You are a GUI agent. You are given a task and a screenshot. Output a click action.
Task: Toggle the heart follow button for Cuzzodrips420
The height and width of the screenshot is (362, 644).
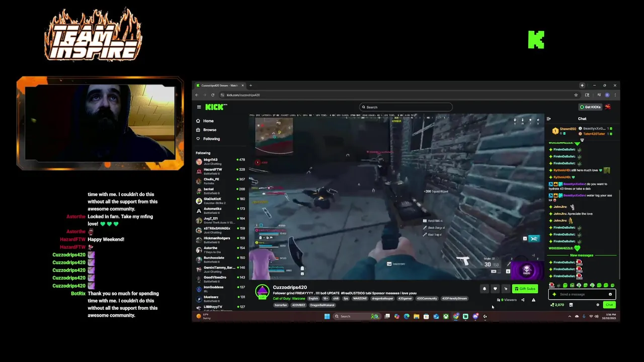(495, 289)
